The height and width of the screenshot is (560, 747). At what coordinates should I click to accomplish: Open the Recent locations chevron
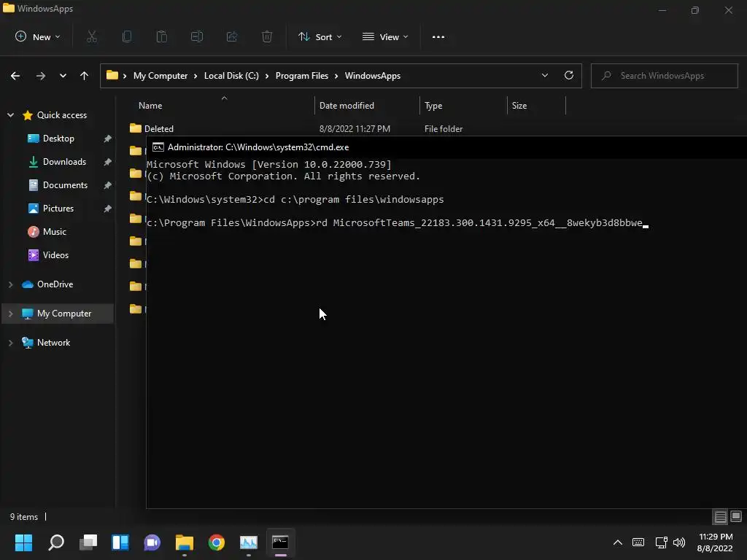63,76
